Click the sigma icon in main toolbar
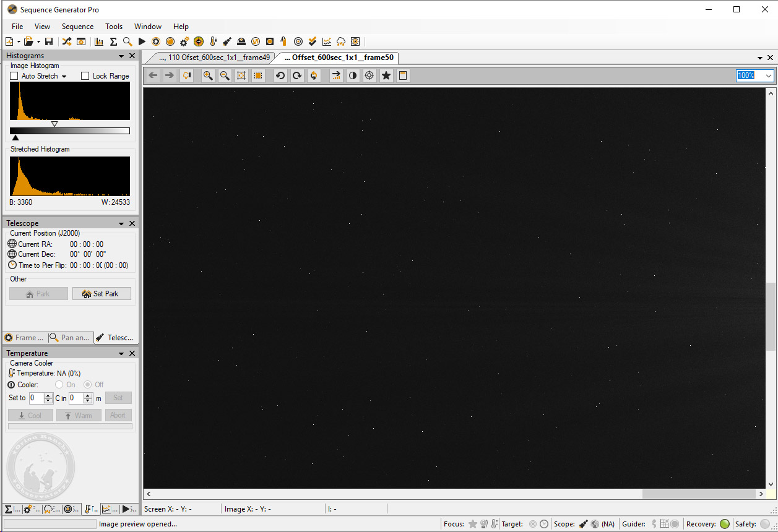 (x=113, y=41)
